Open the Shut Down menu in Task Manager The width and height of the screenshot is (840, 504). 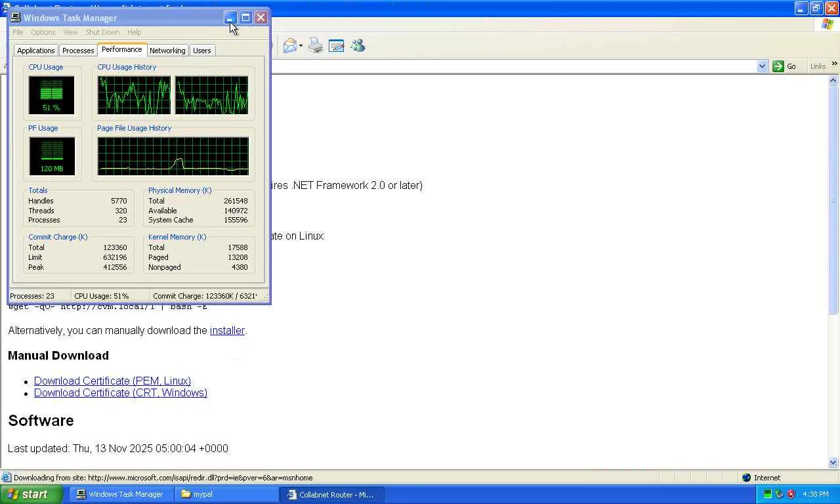pos(102,32)
